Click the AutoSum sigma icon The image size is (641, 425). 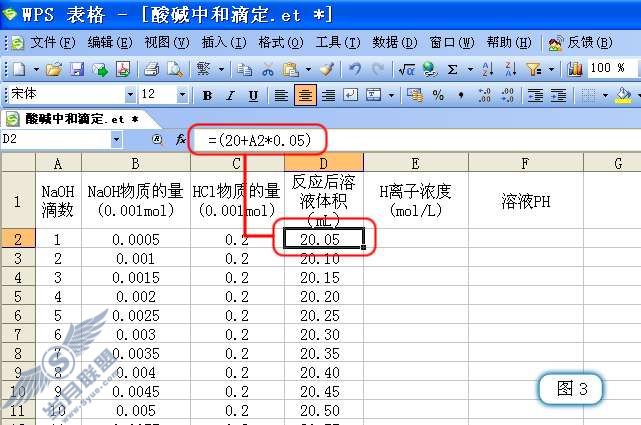[x=452, y=69]
